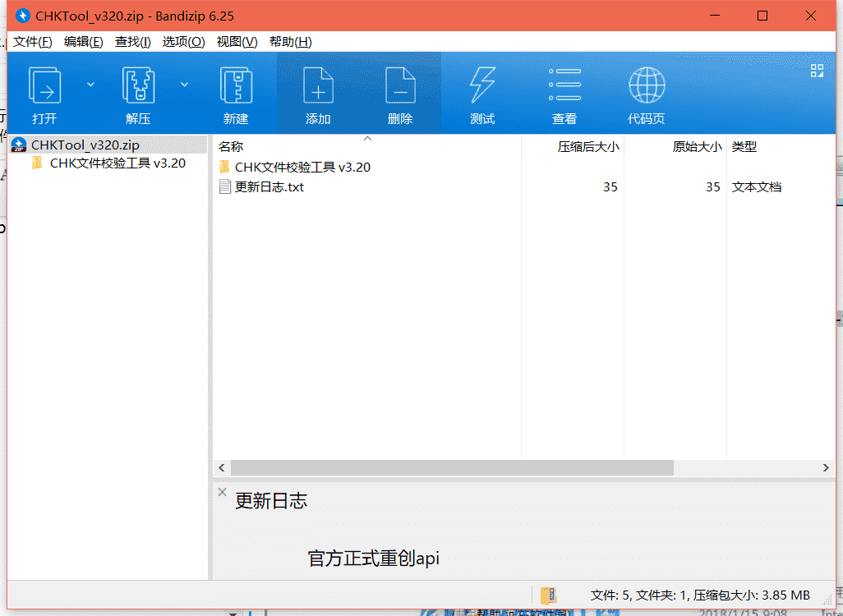
Task: Close the Bandizip window
Action: pyautogui.click(x=811, y=16)
